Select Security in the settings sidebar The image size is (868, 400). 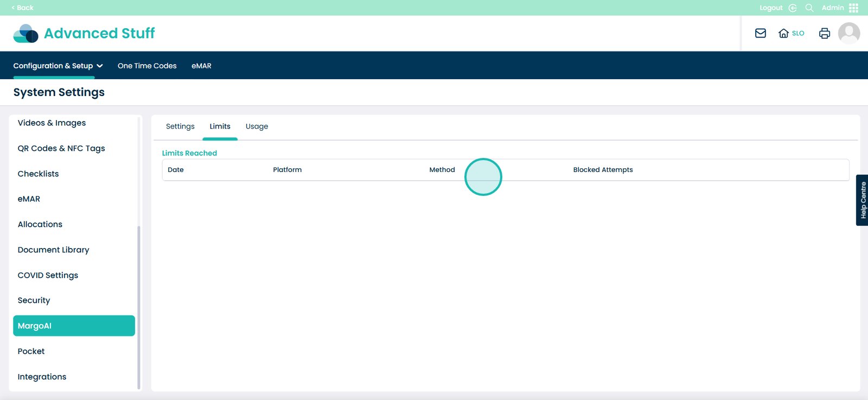34,300
